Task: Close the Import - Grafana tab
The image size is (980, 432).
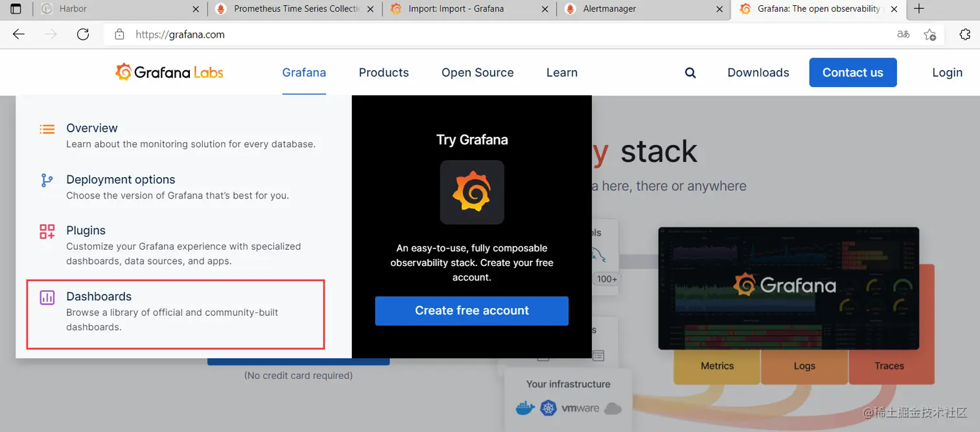Action: tap(545, 9)
